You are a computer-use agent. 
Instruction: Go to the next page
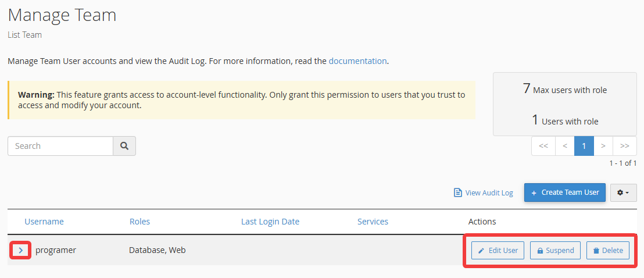[603, 146]
